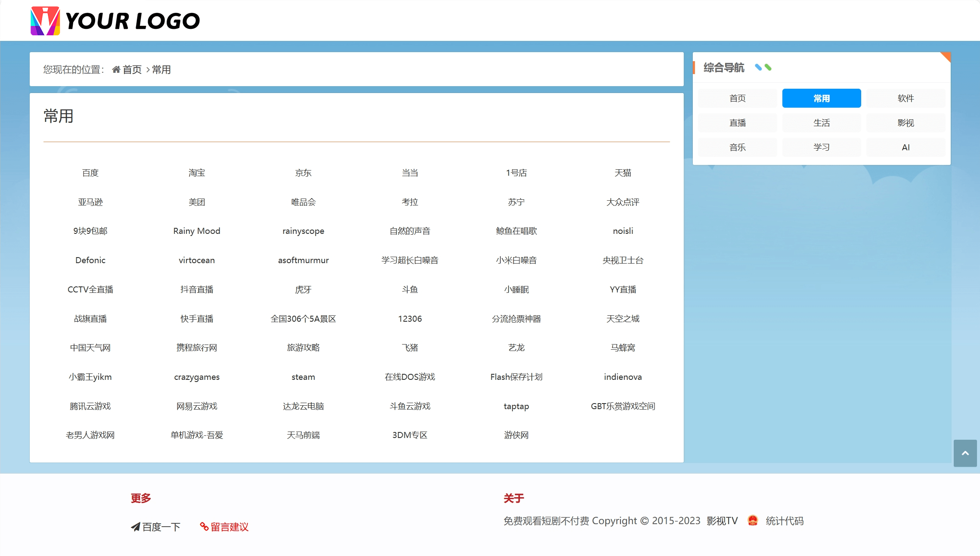The width and height of the screenshot is (980, 556).
Task: Click the 马蜂窝 link
Action: point(623,348)
